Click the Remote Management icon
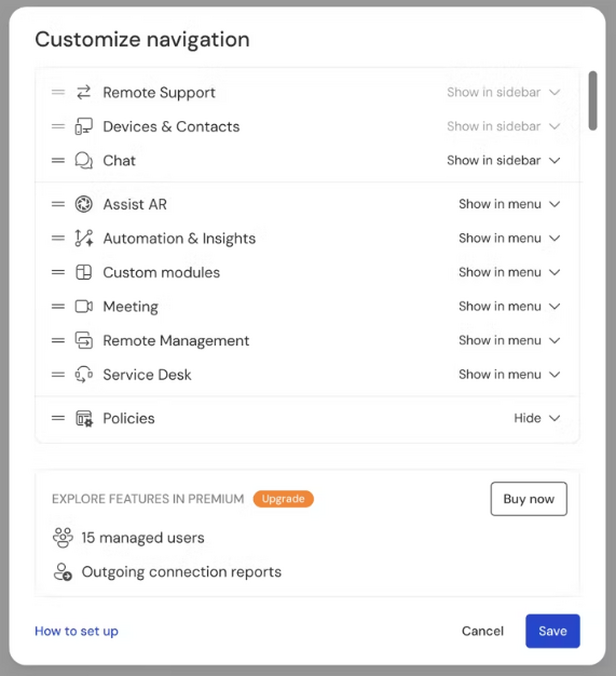Viewport: 616px width, 676px height. (x=84, y=340)
